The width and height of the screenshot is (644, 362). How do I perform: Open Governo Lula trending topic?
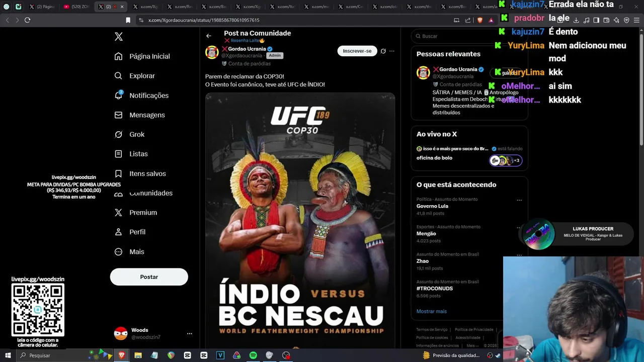pos(432,206)
